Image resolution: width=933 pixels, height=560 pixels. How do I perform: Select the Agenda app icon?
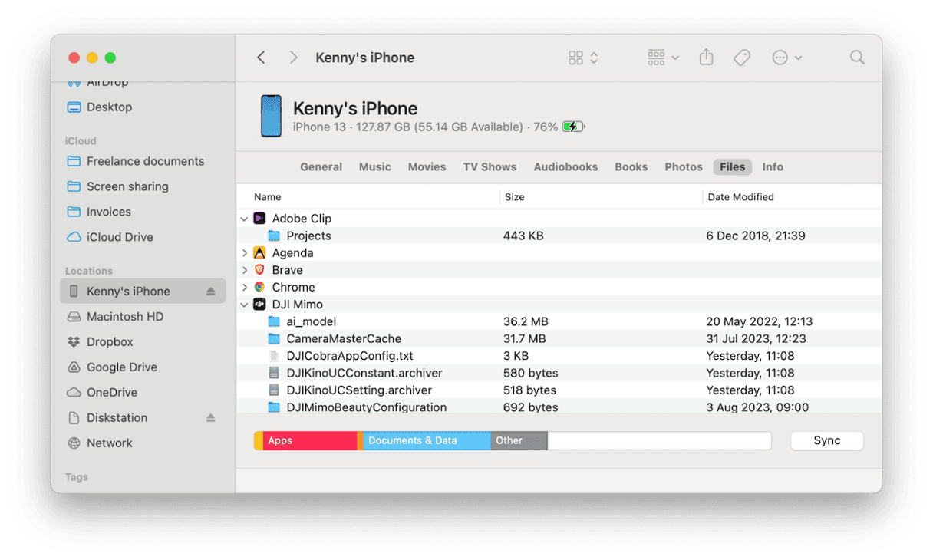(260, 253)
